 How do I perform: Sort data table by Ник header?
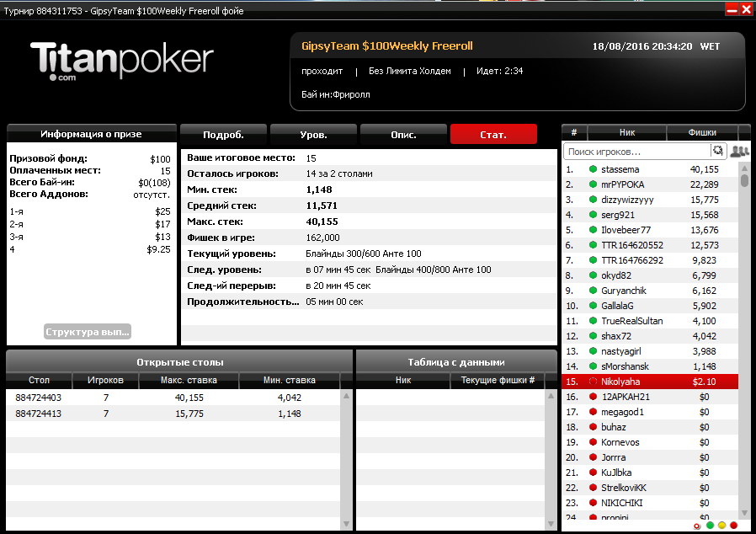pyautogui.click(x=403, y=380)
